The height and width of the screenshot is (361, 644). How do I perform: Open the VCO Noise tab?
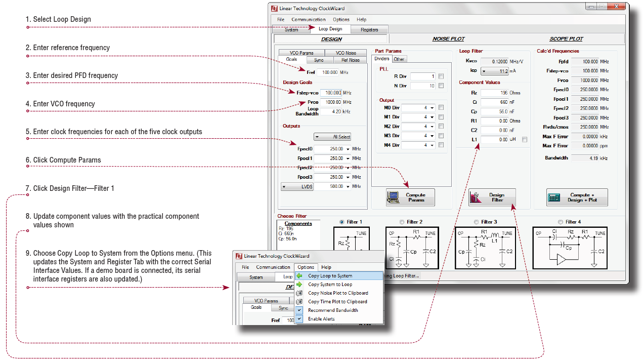(x=344, y=53)
